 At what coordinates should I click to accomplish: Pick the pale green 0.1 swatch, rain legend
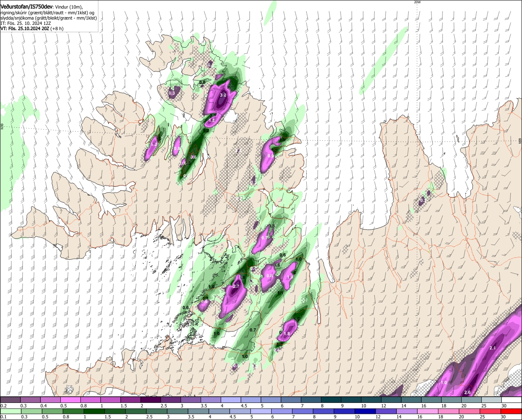point(10,411)
